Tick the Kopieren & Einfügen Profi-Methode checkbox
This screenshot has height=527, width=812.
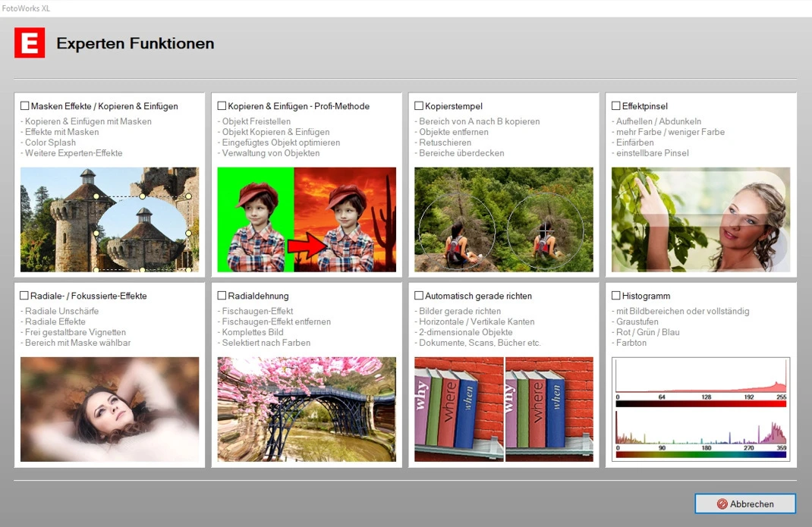click(222, 106)
